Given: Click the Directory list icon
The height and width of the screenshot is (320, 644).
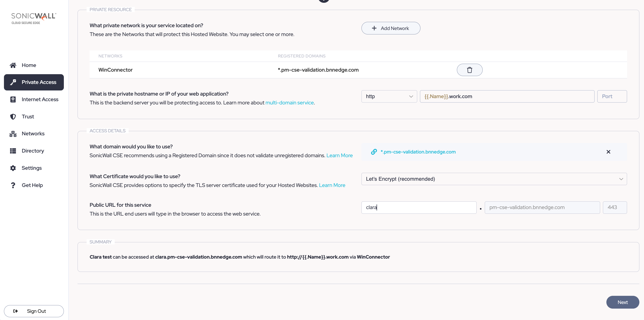Looking at the screenshot, I should coord(13,151).
